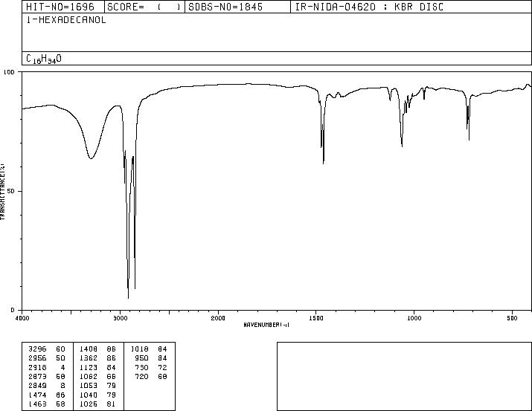Click the 2000 x-axis tick label
This screenshot has height=411, width=532.
(x=218, y=318)
